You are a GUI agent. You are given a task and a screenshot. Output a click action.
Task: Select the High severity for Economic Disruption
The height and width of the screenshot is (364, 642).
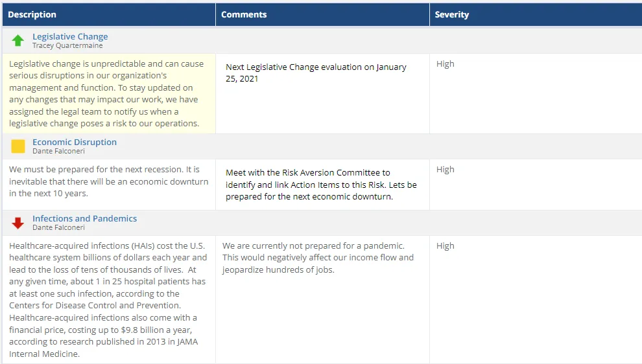[445, 169]
